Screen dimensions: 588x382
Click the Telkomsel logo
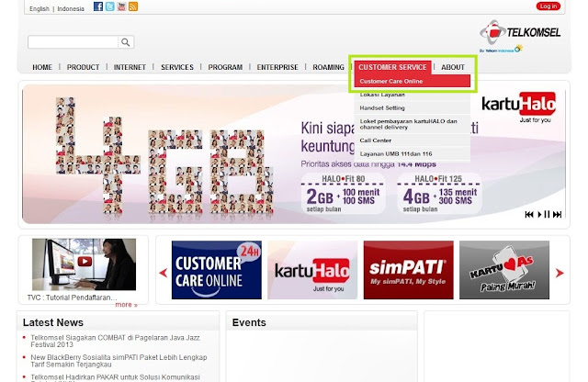point(520,36)
